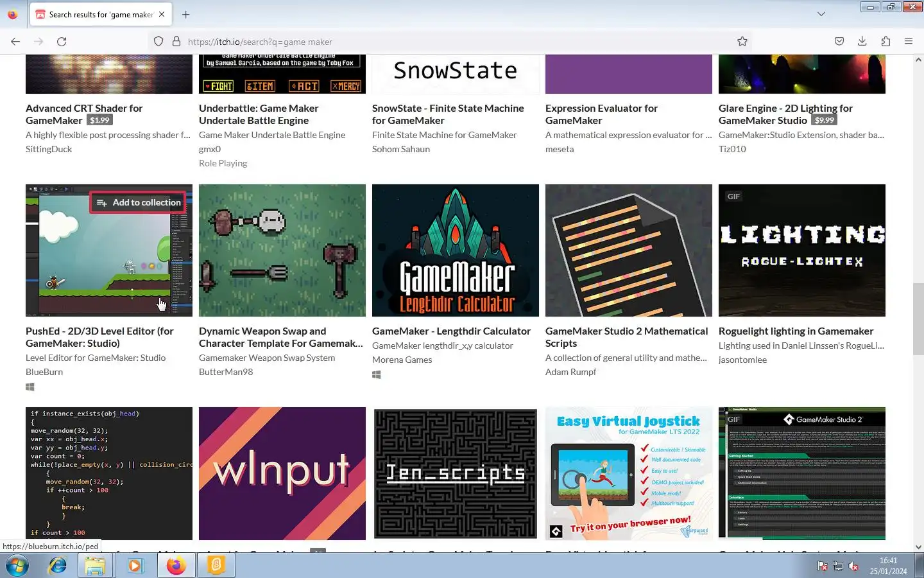
Task: Open the code snippet thumbnail with instance_exists
Action: tap(109, 473)
